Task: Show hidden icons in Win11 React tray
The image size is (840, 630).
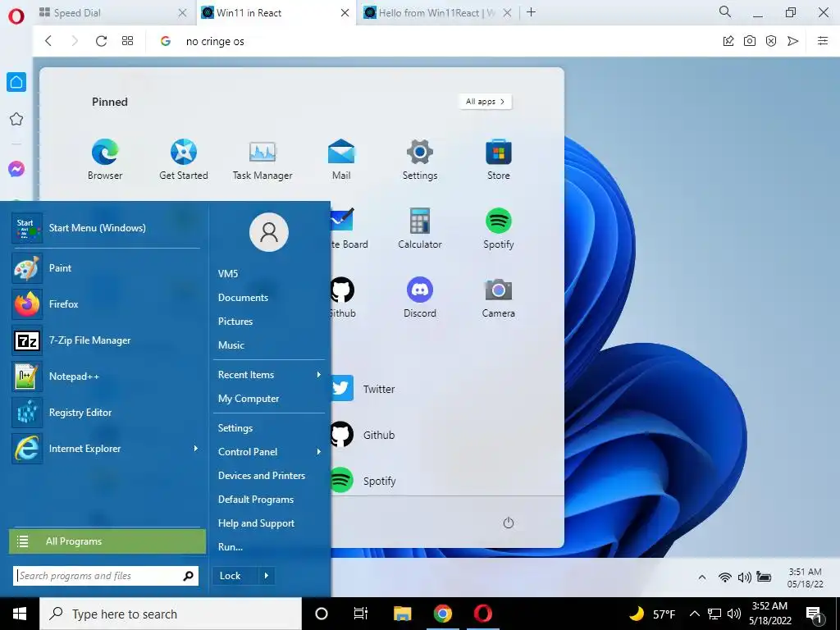Action: (x=702, y=577)
